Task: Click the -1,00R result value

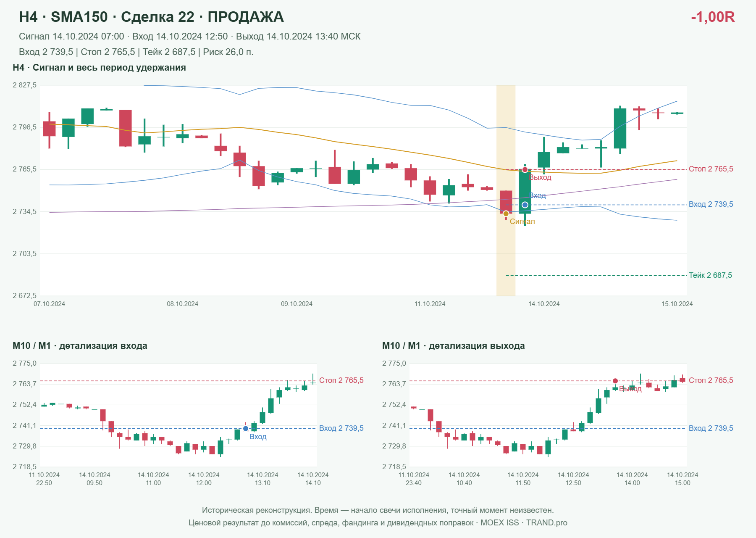Action: coord(713,17)
